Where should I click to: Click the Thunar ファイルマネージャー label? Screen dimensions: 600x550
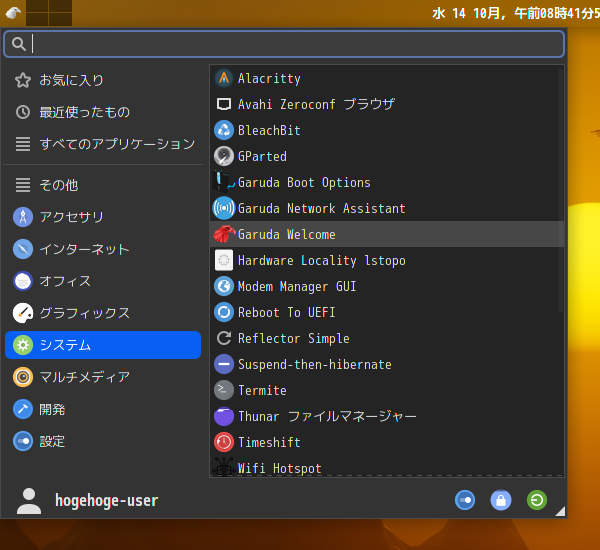point(327,416)
